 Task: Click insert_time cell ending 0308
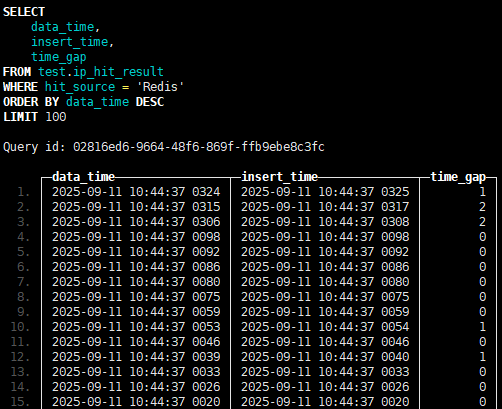coord(325,222)
